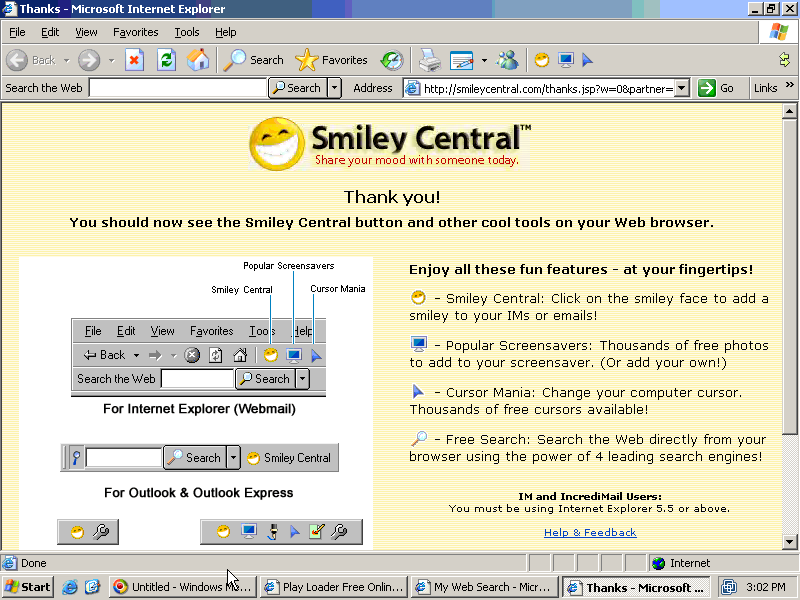This screenshot has width=800, height=600.
Task: Click the vertical scrollbar thumb
Action: tap(789, 277)
